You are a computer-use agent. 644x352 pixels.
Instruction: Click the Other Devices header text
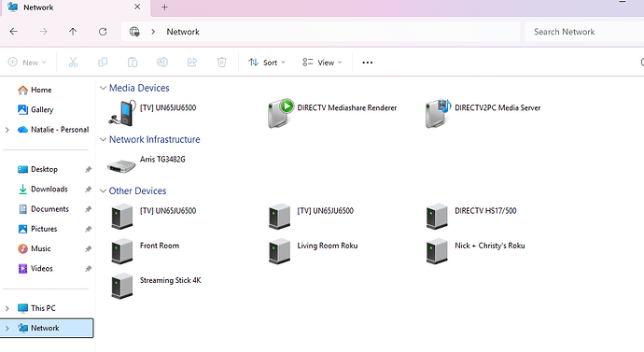(x=137, y=191)
